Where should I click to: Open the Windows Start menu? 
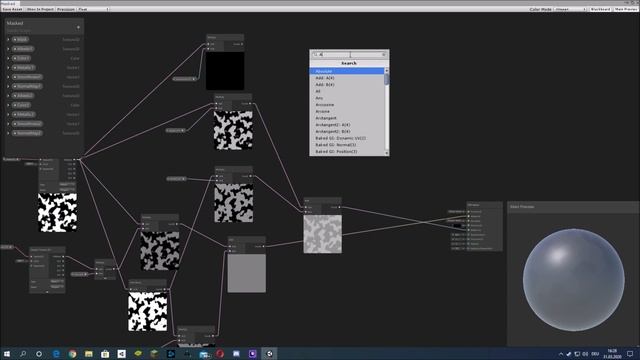coord(7,353)
